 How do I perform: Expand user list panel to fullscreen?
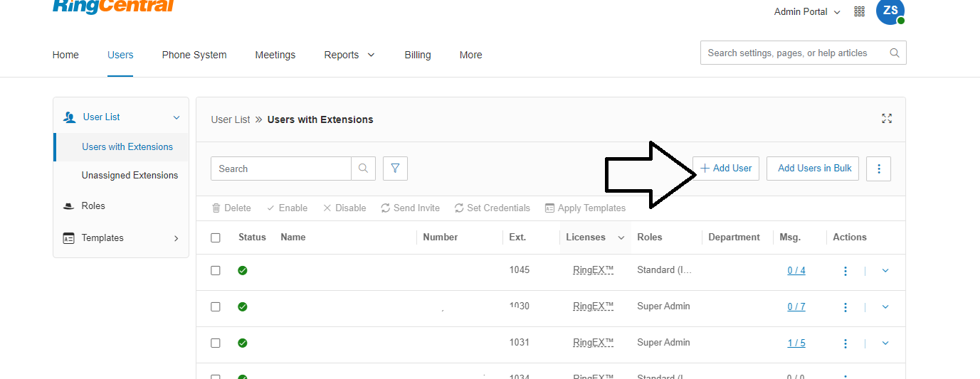(x=887, y=119)
